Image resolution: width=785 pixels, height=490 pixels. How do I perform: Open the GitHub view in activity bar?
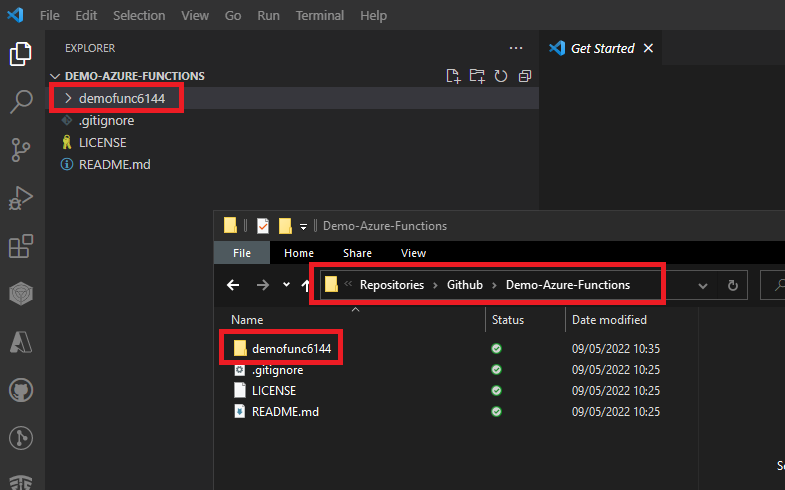[x=20, y=389]
